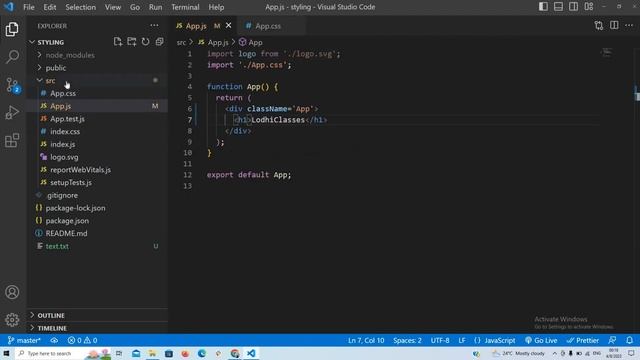Change UTF-8 encoding in status bar
The width and height of the screenshot is (640, 360).
440,340
